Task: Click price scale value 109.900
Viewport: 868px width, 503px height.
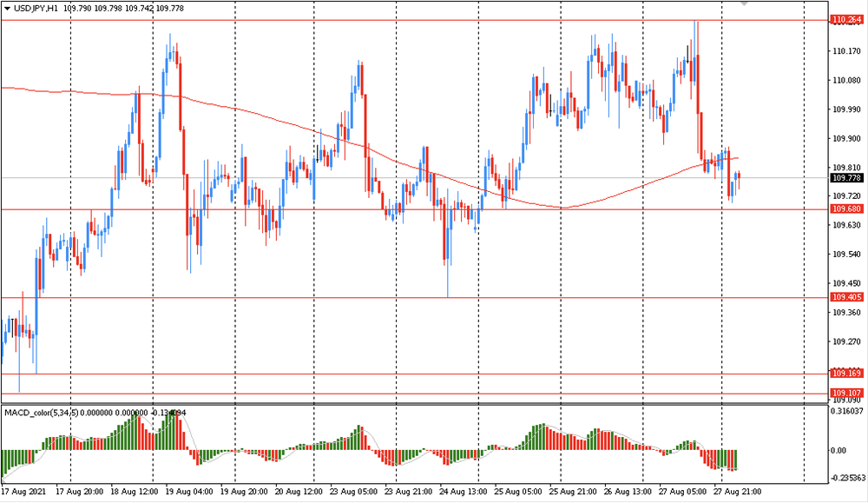Action: pos(847,138)
